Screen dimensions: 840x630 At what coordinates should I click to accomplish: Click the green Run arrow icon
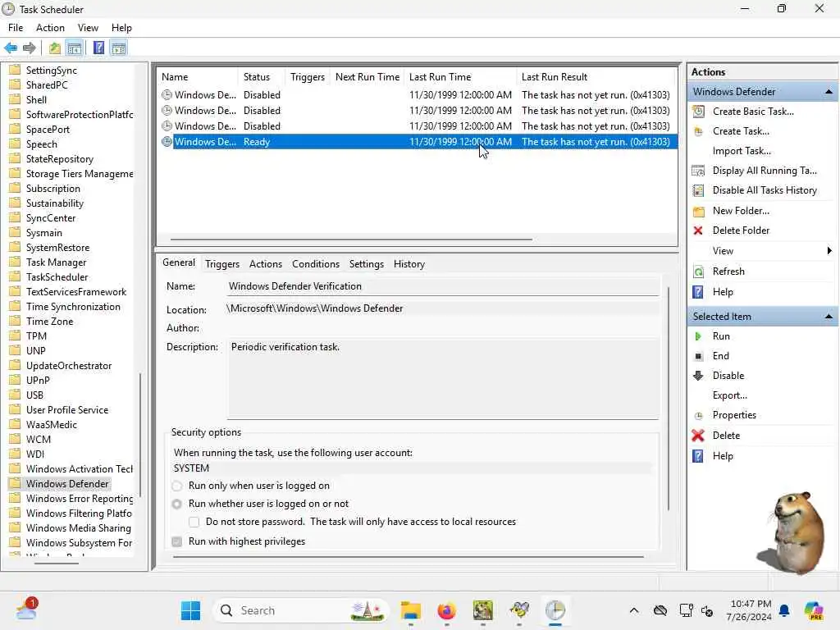pyautogui.click(x=698, y=336)
